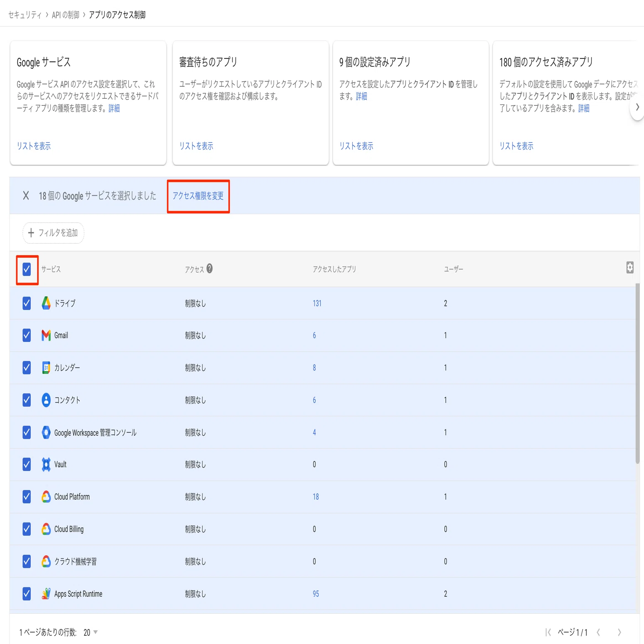
Task: Click the API の制御 breadcrumb
Action: 66,15
